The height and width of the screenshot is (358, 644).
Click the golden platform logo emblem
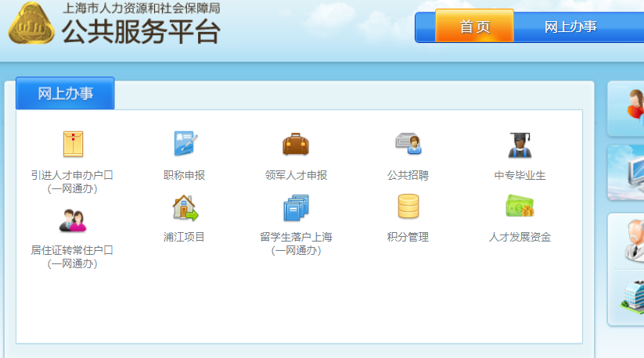(x=31, y=23)
